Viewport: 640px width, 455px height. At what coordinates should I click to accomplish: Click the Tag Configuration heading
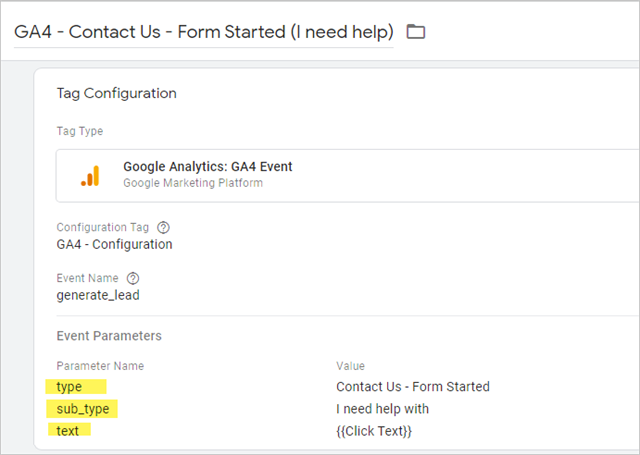point(116,93)
